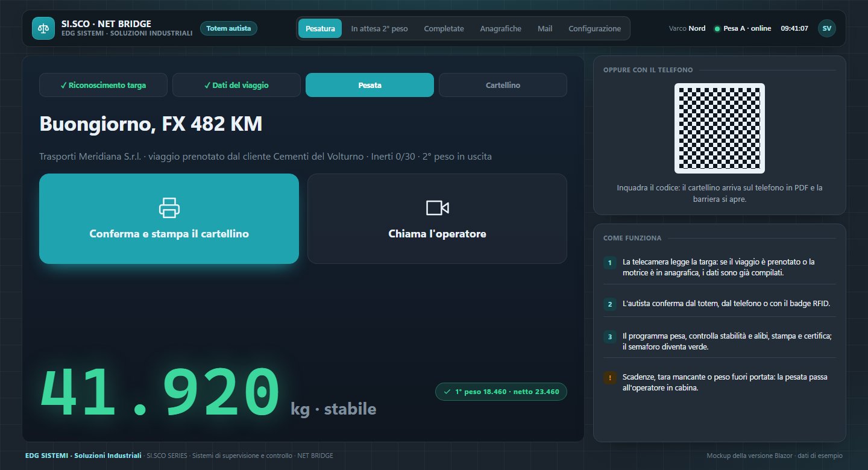Click the step 1 number badge

610,263
